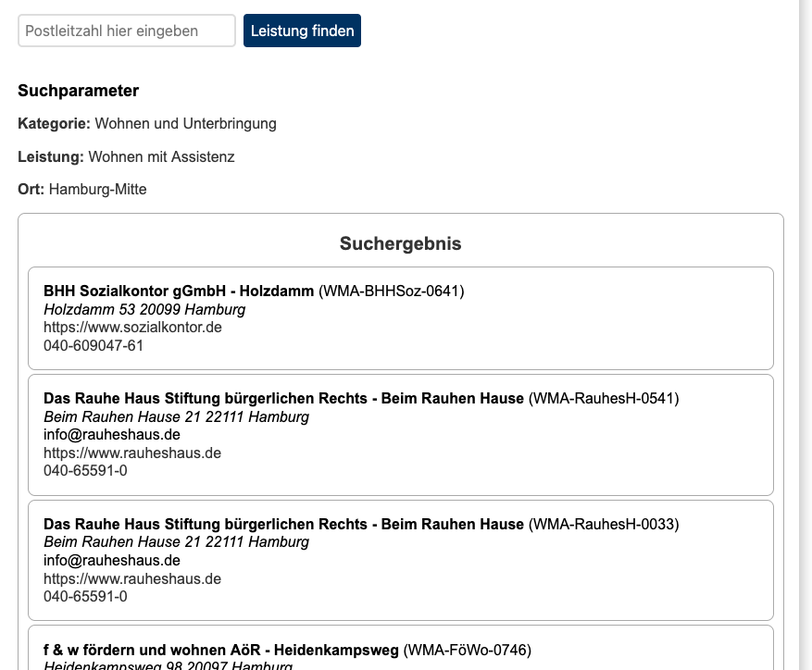The width and height of the screenshot is (812, 670).
Task: Select the BHH Sozialkontor gGmbH - Holzdamm title
Action: (179, 292)
